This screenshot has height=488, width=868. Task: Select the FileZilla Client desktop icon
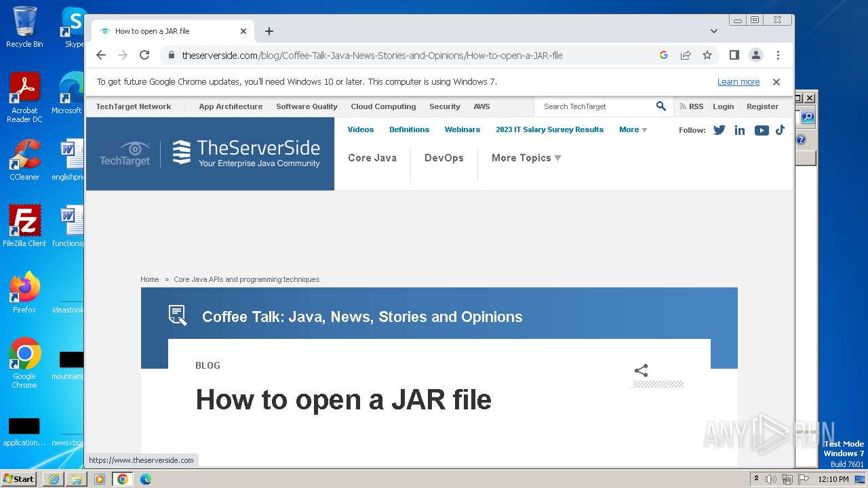[x=24, y=226]
